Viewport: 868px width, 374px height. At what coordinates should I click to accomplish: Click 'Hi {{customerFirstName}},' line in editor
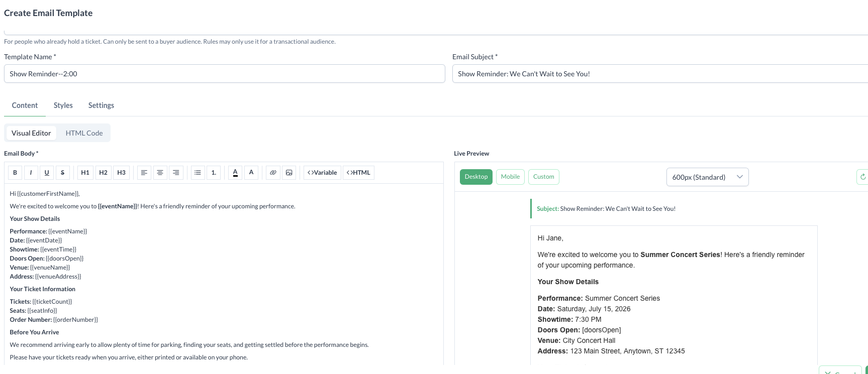[x=45, y=193]
